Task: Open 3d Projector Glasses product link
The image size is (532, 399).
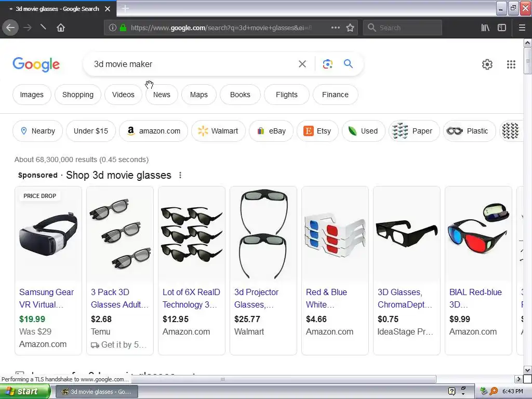Action: point(256,298)
